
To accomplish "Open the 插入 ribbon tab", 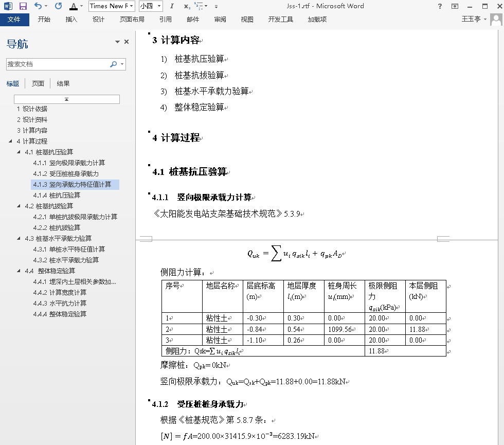I will (71, 20).
